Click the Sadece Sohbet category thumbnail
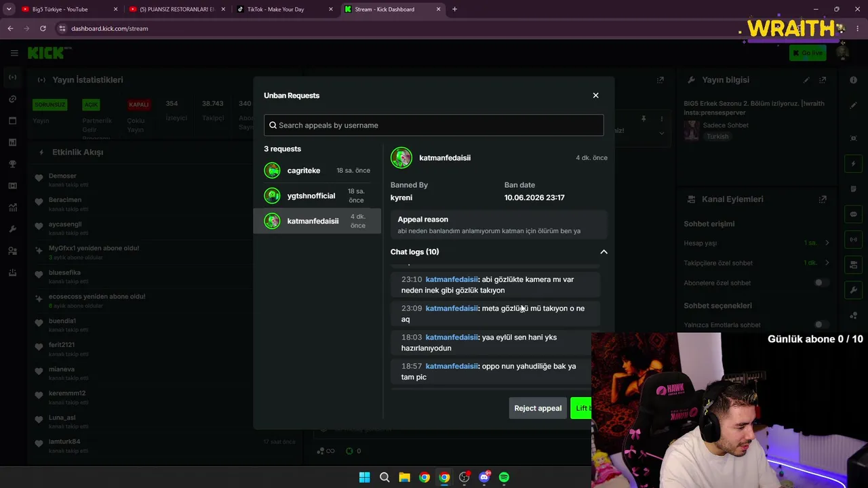Image resolution: width=868 pixels, height=488 pixels. point(692,131)
